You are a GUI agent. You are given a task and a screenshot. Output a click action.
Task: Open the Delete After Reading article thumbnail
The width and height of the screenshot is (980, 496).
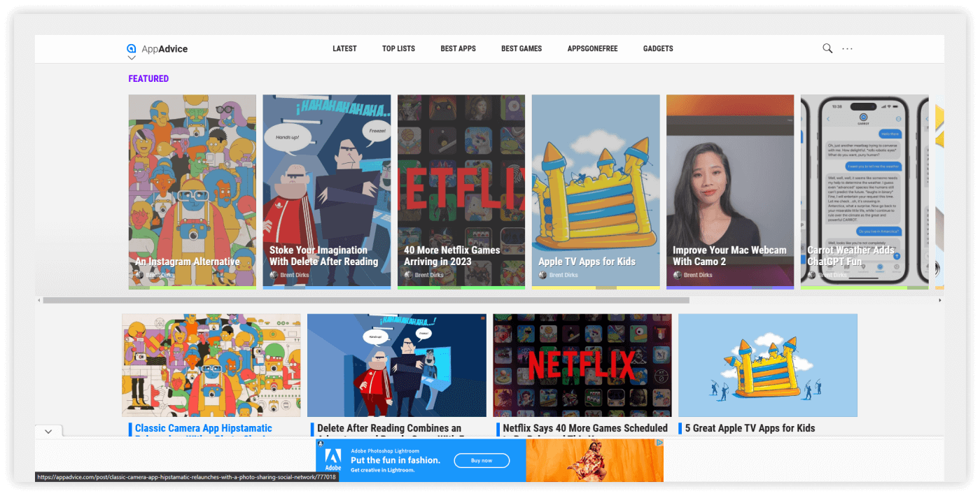coord(397,365)
